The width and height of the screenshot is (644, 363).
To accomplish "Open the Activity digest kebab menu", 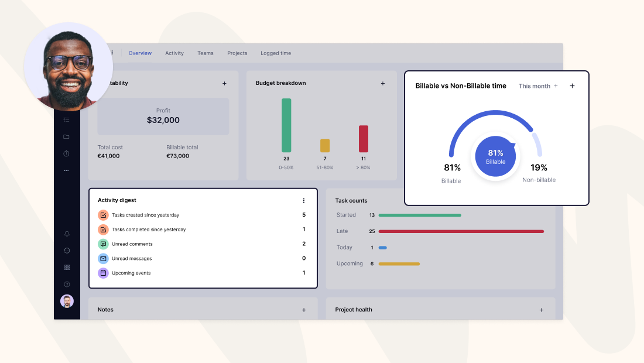I will coord(304,200).
